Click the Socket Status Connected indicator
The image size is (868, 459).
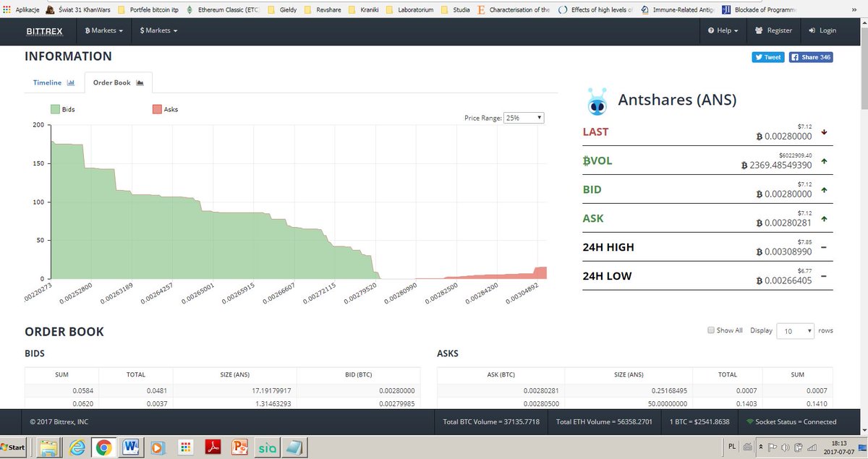pyautogui.click(x=791, y=421)
